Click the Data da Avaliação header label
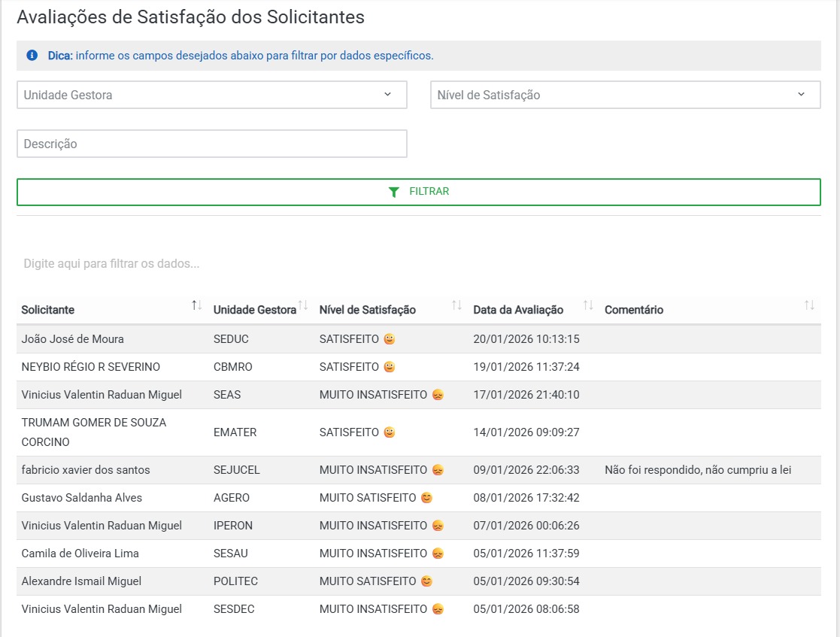Viewport: 840px width, 637px height. 518,310
